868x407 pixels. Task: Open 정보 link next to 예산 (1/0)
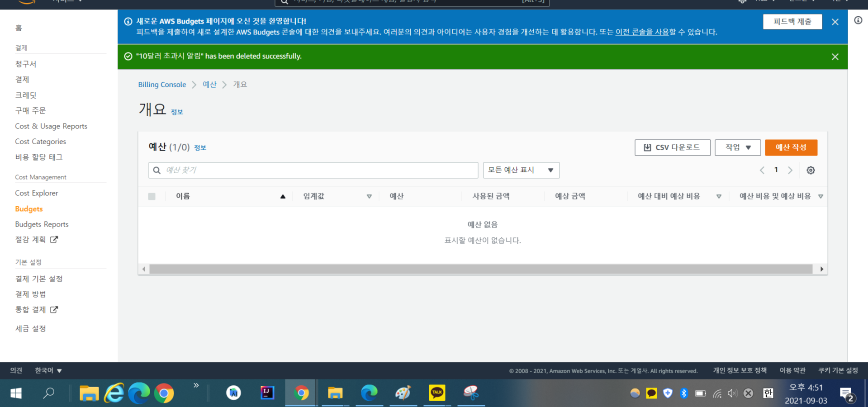point(200,148)
